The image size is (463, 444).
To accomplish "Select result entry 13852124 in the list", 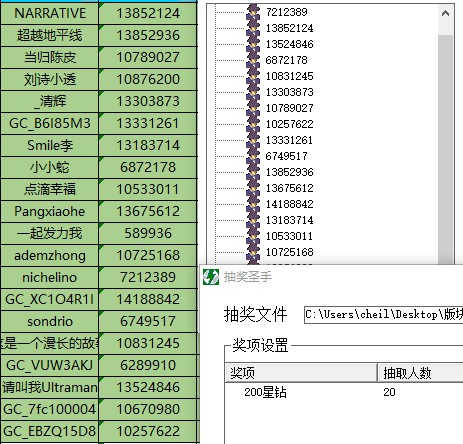I will tap(289, 28).
